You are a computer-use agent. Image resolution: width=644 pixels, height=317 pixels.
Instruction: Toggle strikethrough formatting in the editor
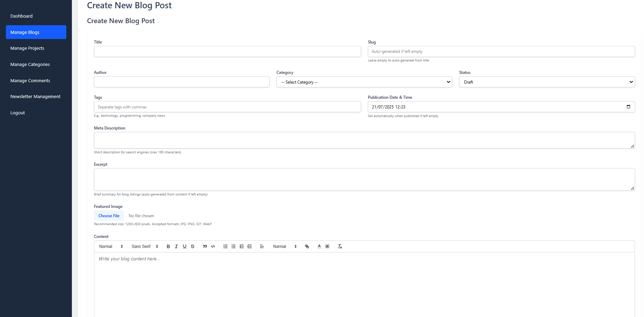point(193,247)
